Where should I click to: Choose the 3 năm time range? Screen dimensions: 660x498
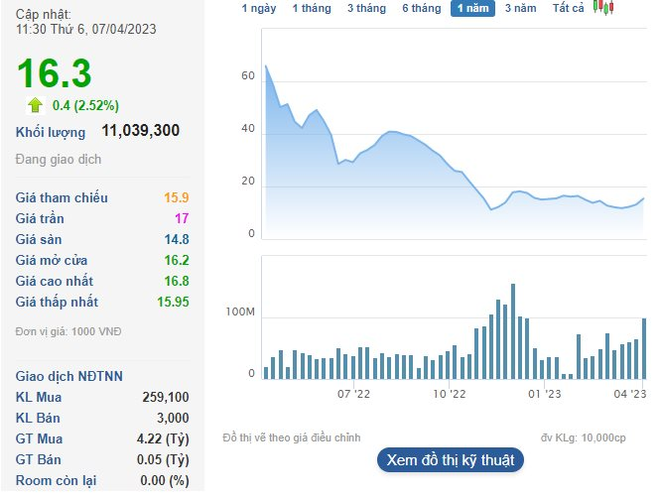coord(521,8)
